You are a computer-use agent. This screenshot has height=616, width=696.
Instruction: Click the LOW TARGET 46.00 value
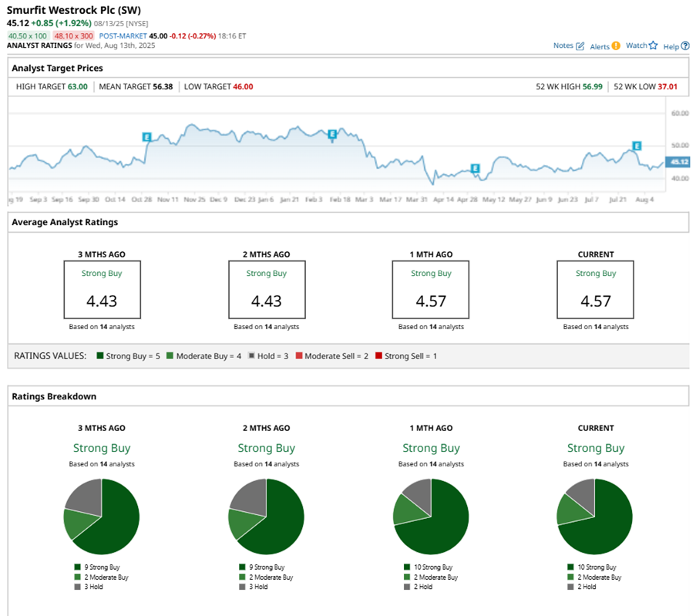244,86
